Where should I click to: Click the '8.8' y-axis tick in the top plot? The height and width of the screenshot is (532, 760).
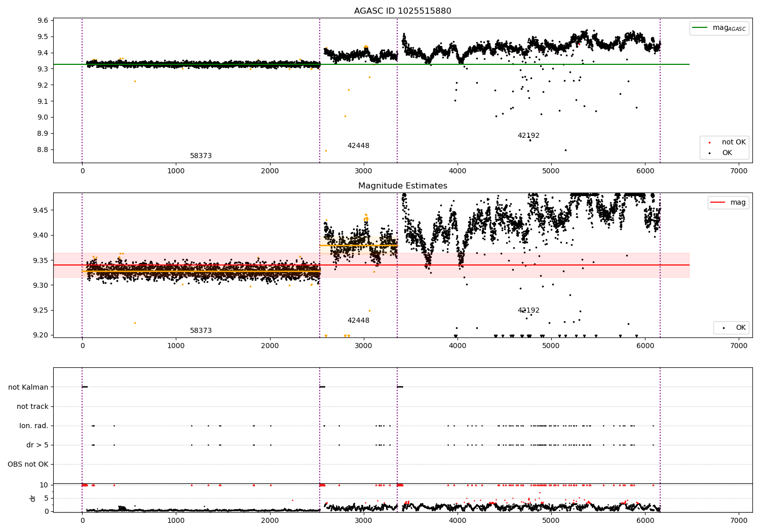pos(43,149)
